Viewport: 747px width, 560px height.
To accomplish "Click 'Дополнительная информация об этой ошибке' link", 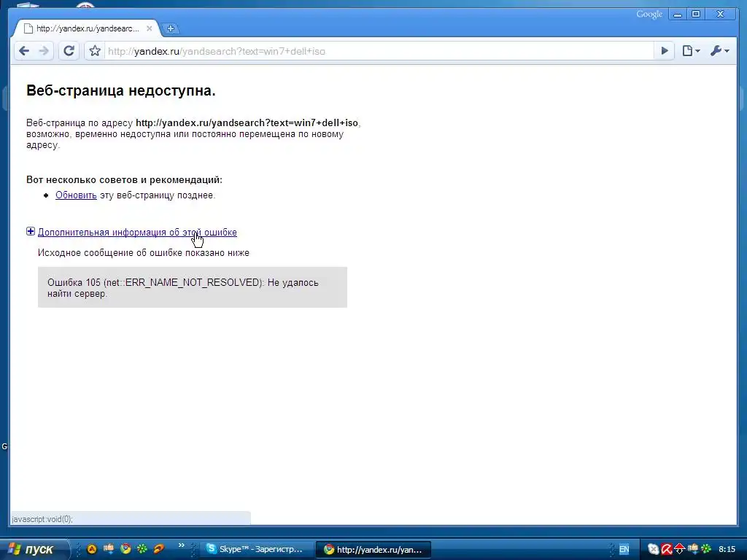I will pos(137,233).
